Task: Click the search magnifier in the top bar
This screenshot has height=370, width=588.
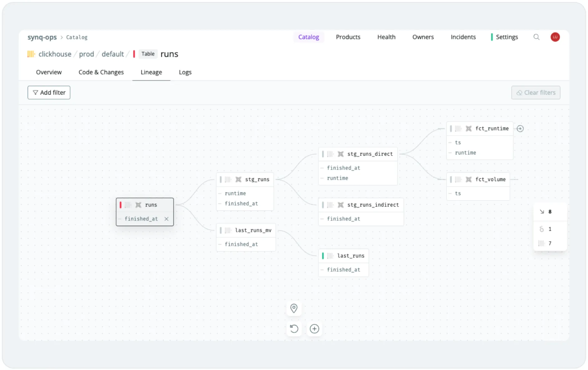Action: [x=537, y=37]
